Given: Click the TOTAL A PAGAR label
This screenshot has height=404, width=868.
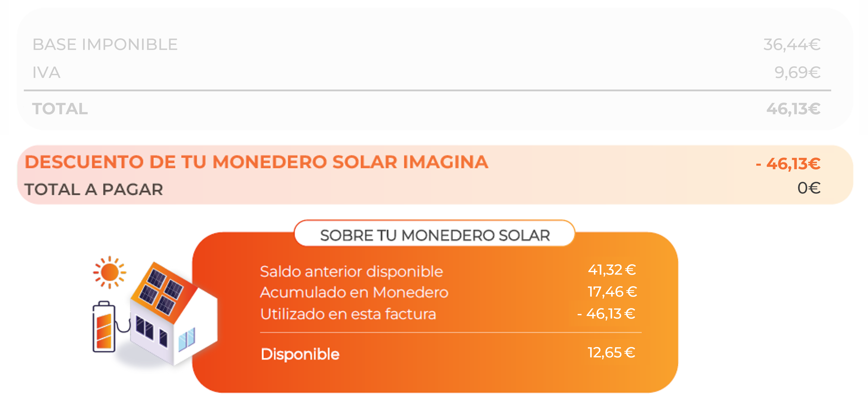Looking at the screenshot, I should click(x=94, y=189).
